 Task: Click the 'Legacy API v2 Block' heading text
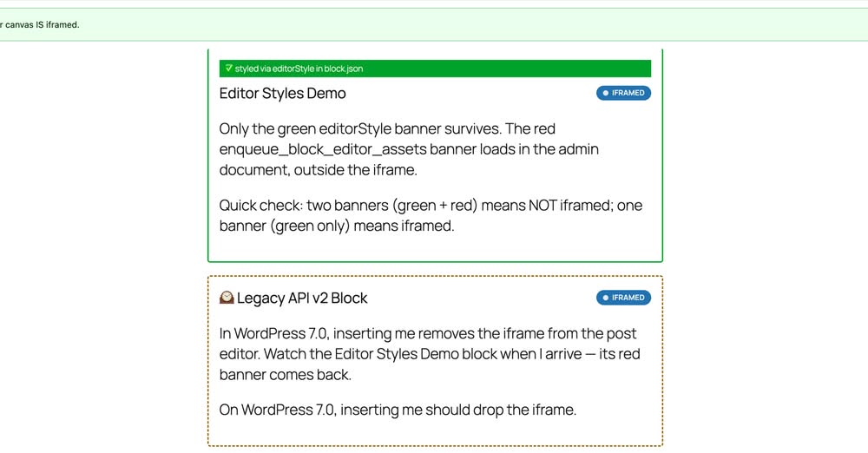(x=302, y=298)
